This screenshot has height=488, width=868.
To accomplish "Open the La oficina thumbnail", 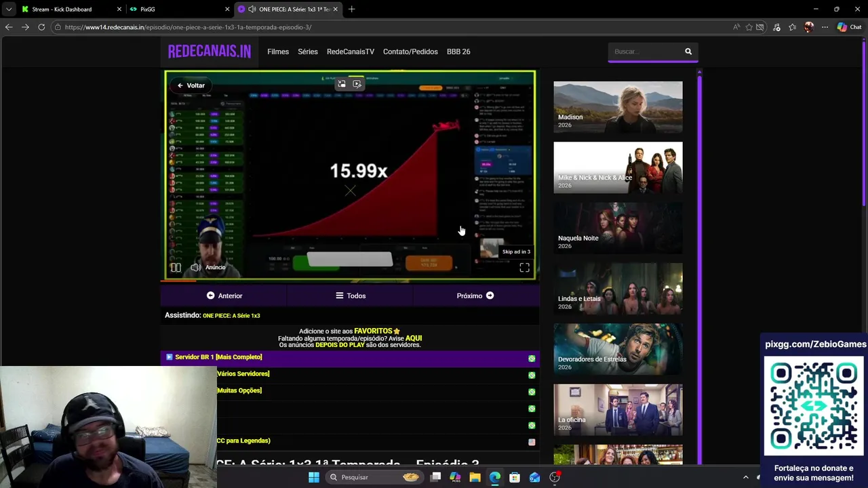I will (618, 409).
